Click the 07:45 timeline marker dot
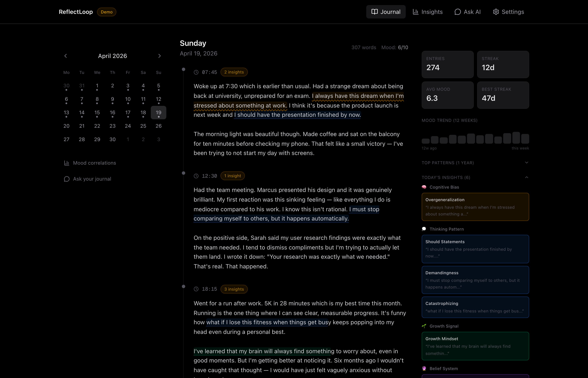 (x=184, y=70)
